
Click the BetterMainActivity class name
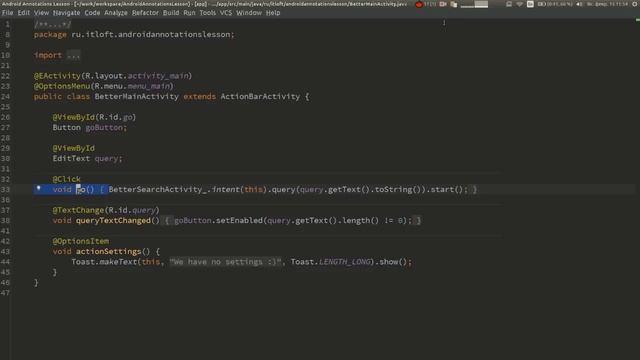(136, 97)
